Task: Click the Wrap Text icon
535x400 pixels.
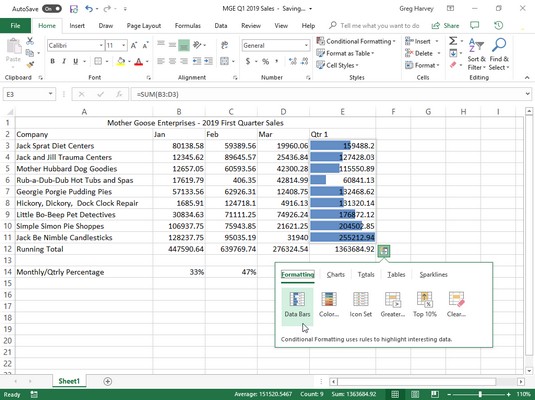Action: (x=225, y=45)
